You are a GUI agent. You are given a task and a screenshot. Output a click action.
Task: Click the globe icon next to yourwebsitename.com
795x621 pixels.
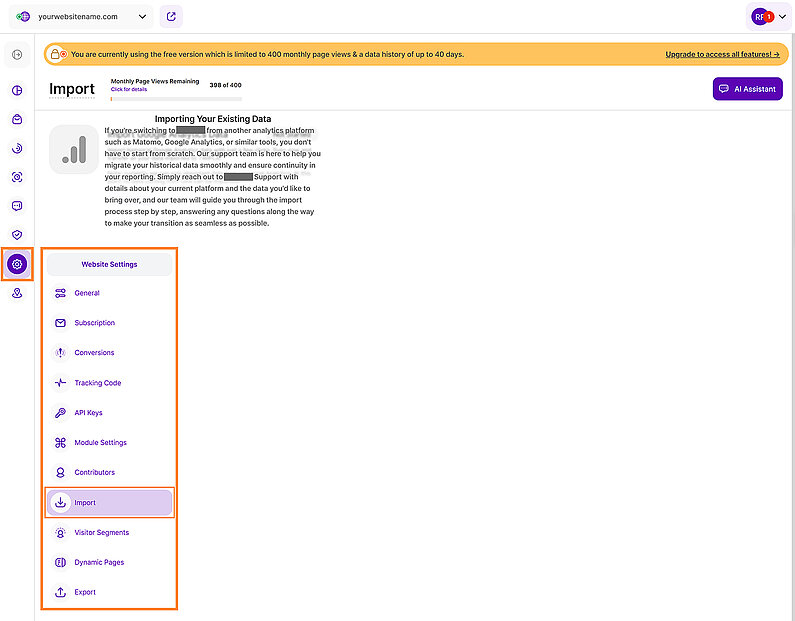coord(23,17)
